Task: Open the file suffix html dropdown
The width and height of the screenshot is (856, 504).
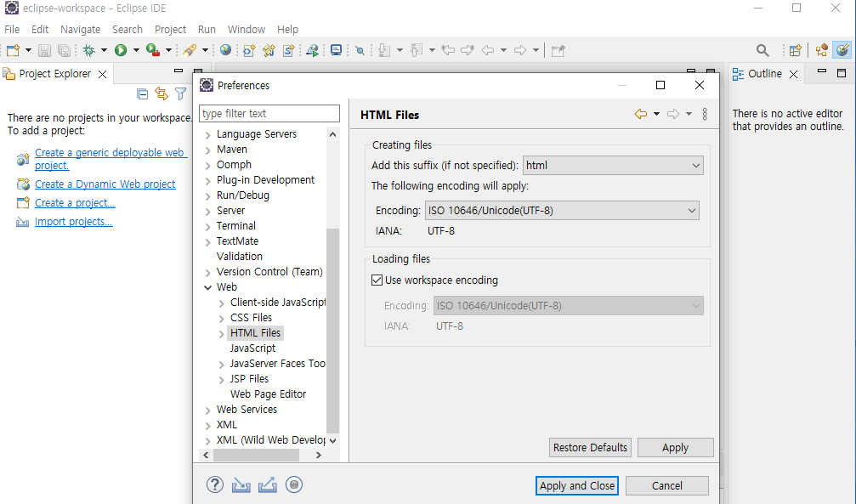Action: [x=613, y=166]
